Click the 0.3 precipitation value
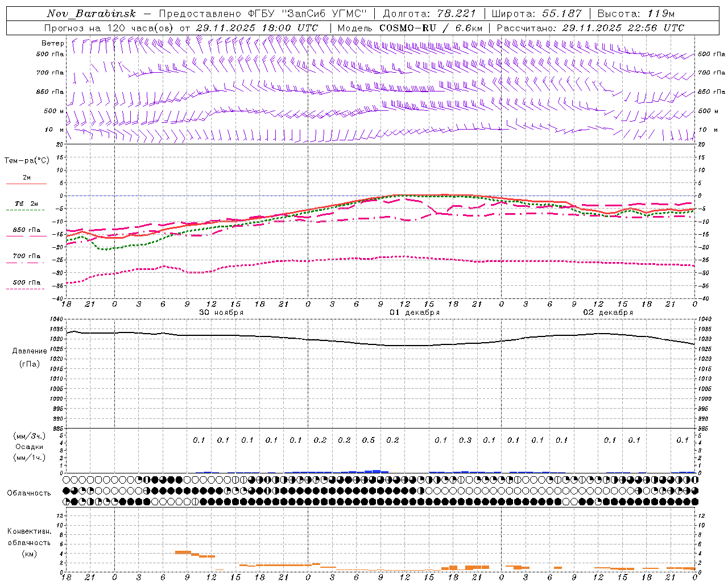Viewport: 728px width, 582px height. 465,440
